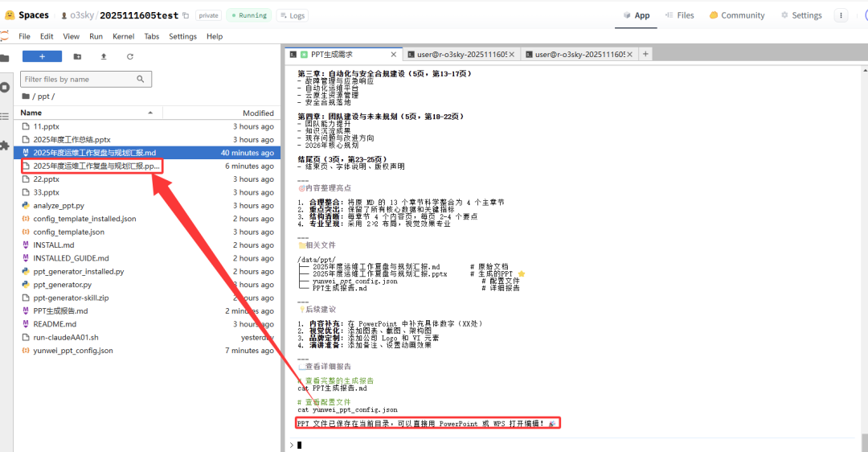
Task: Close the first user@r-o3sky terminal tab
Action: [511, 54]
